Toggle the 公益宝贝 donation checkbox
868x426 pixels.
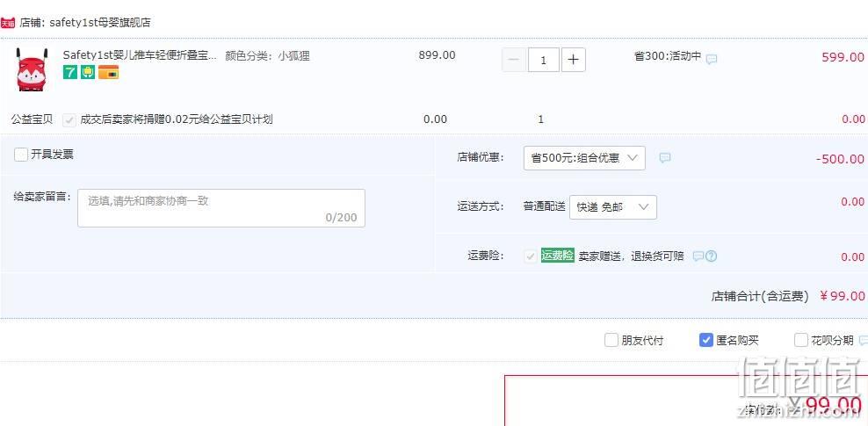click(69, 119)
